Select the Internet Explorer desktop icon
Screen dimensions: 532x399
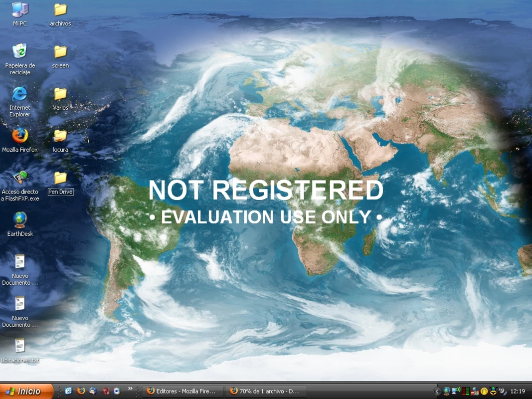pos(20,101)
